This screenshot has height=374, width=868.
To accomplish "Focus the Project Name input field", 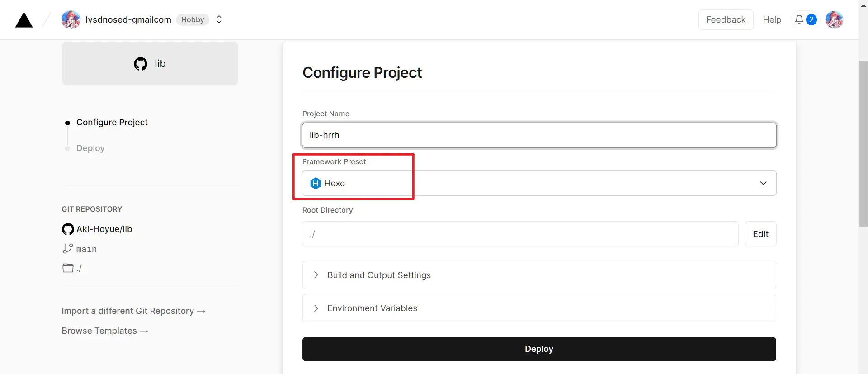I will [539, 135].
